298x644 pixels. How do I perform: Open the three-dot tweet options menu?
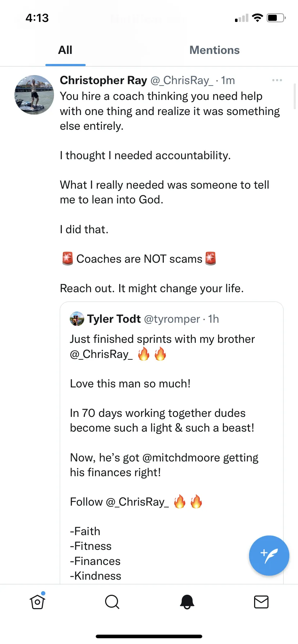(277, 80)
